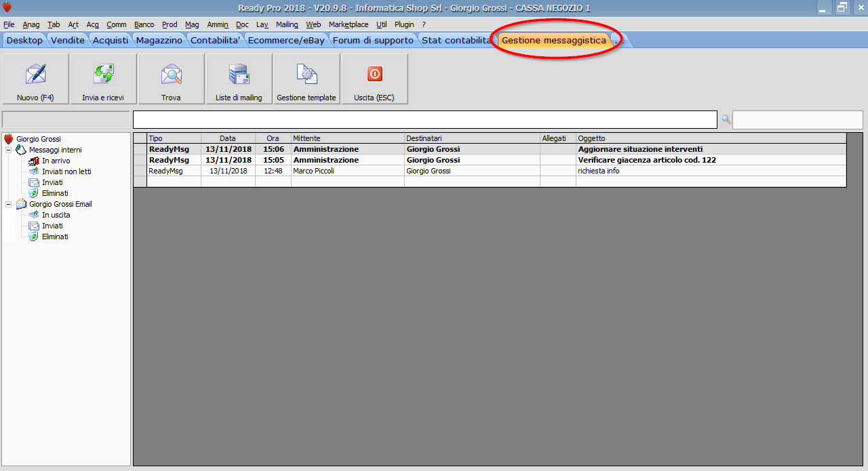Select Inviati under Giorgio Grossi Email

pos(52,226)
